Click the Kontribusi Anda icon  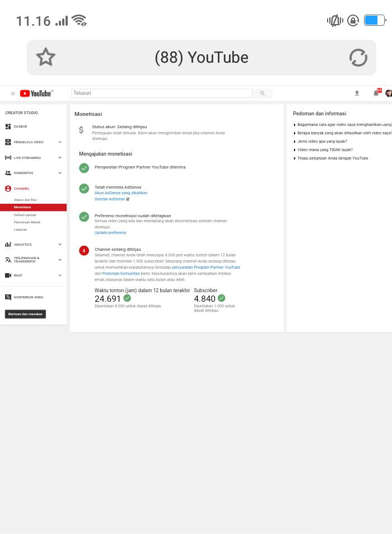click(x=8, y=297)
